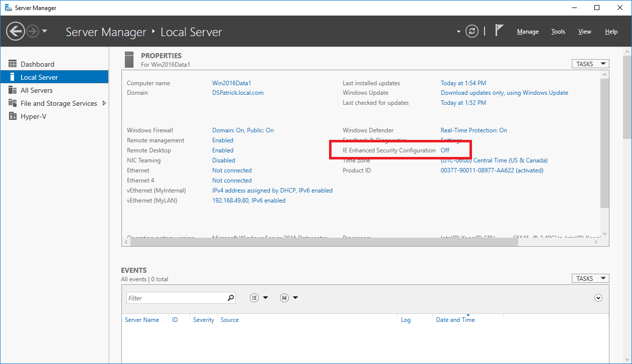The height and width of the screenshot is (364, 632).
Task: Open Properties TASKS dropdown button
Action: (590, 63)
